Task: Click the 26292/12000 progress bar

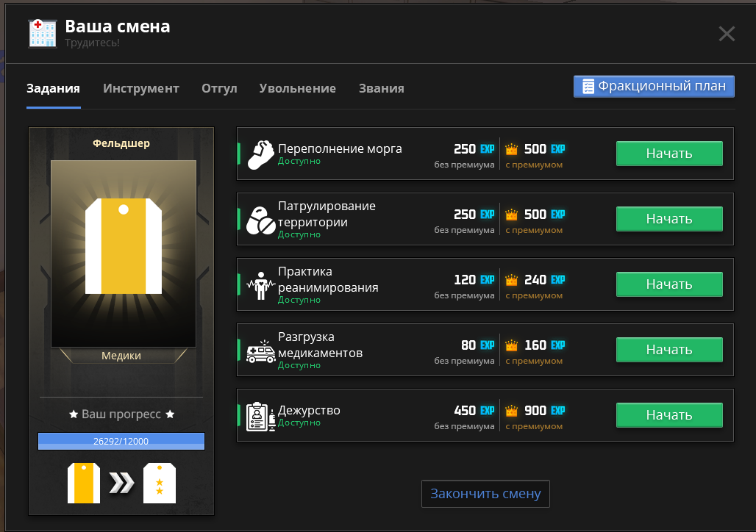Action: 121,441
